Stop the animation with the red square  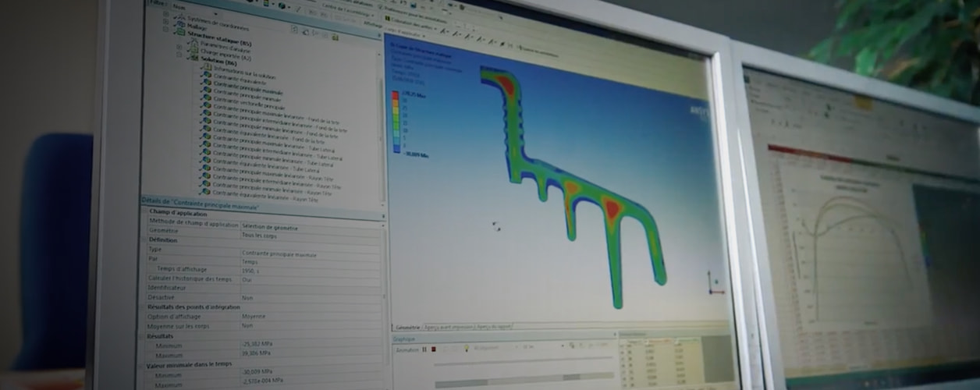(433, 349)
